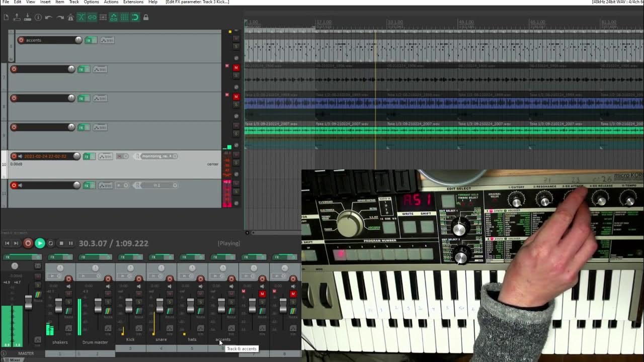The width and height of the screenshot is (644, 362).
Task: Toggle the transport repeat loop button
Action: coord(51,243)
